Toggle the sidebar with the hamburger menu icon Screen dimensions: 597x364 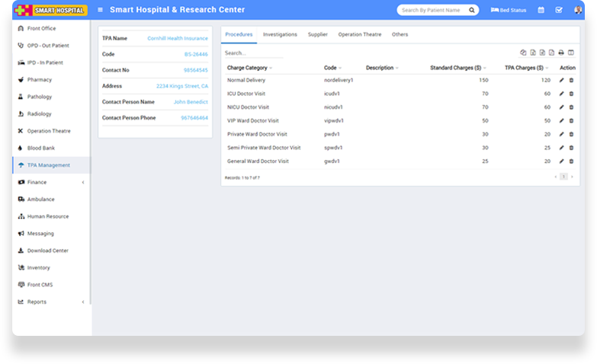coord(100,10)
